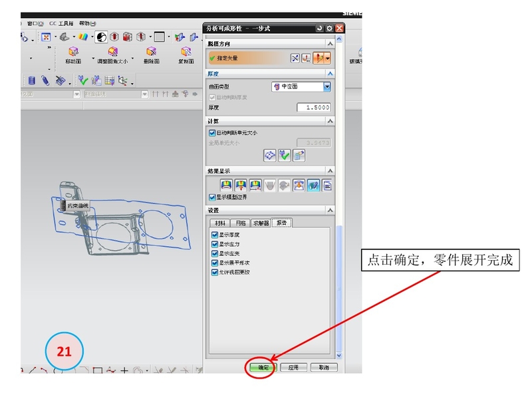Screen dimensions: 532x399
Task: Click the gray rectangle background icon
Action: [x=159, y=37]
